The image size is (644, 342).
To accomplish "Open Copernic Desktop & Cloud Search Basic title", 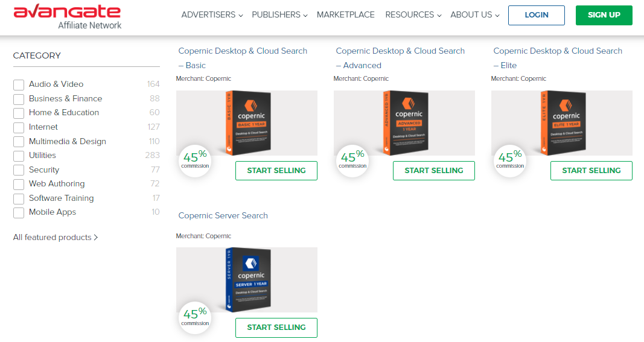I will pyautogui.click(x=243, y=58).
